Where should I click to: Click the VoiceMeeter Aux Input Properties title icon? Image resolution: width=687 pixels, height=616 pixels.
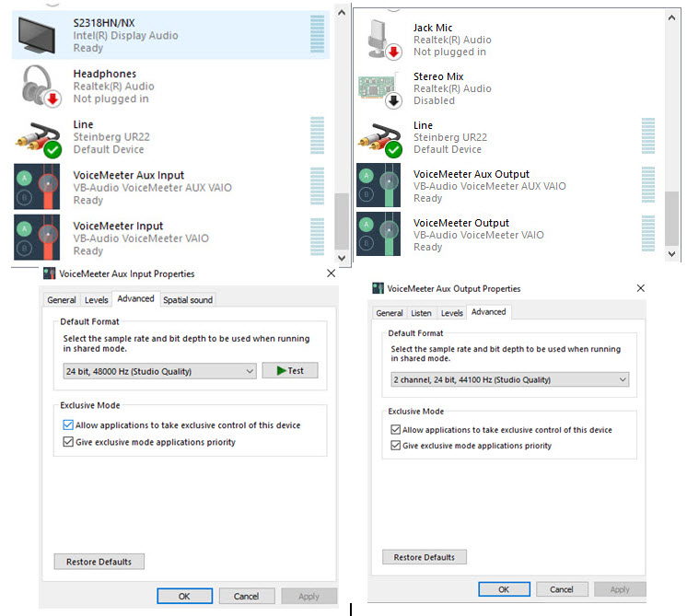(x=49, y=273)
